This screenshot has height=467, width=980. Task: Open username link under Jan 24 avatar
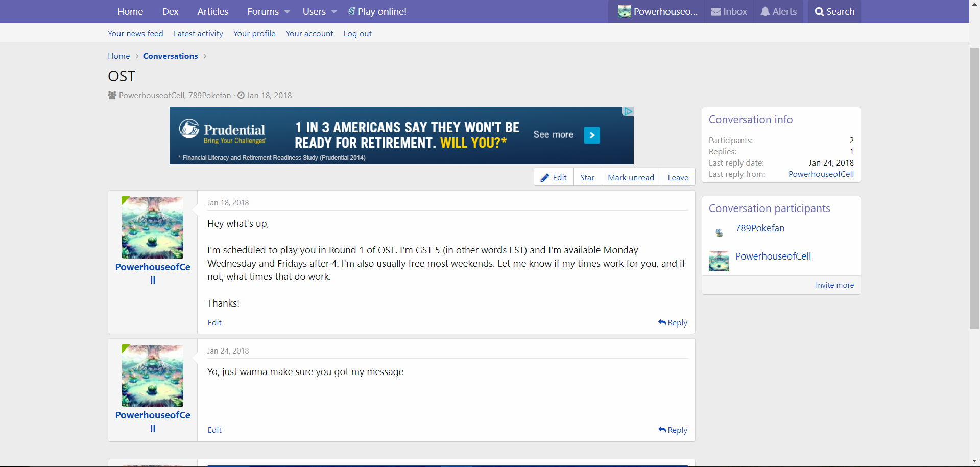[x=153, y=422]
